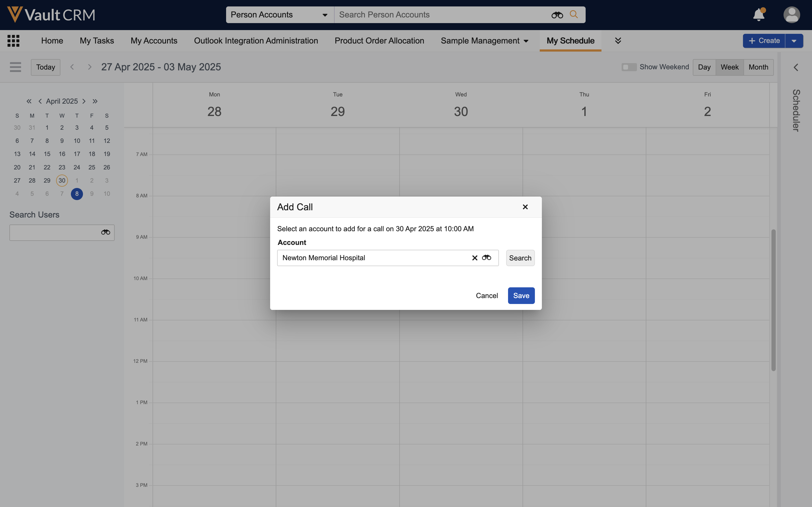The height and width of the screenshot is (507, 812).
Task: Enable the Show Weekend toggle
Action: [629, 67]
